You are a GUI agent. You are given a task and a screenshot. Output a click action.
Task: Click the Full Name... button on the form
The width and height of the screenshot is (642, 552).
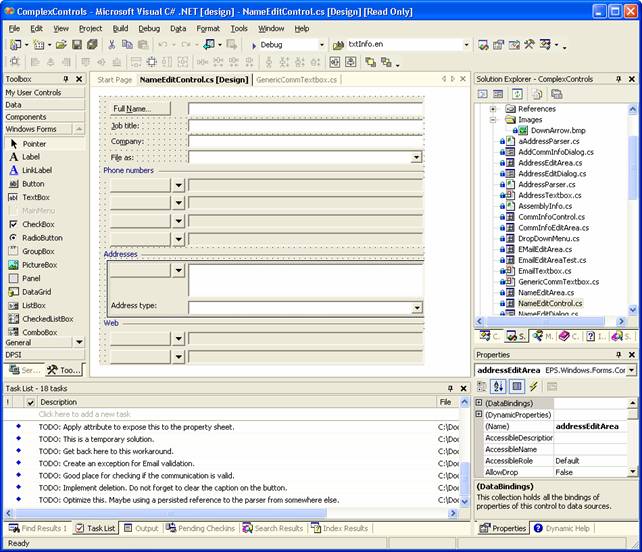pyautogui.click(x=139, y=108)
